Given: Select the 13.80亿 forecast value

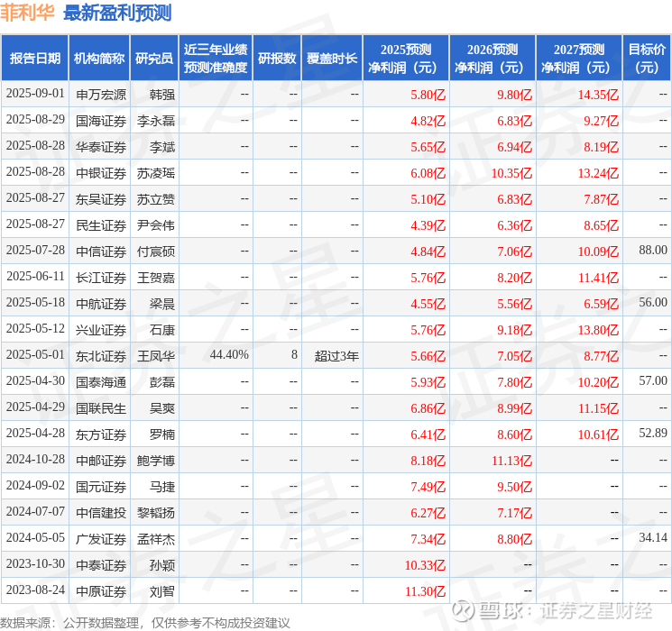Looking at the screenshot, I should tap(598, 330).
